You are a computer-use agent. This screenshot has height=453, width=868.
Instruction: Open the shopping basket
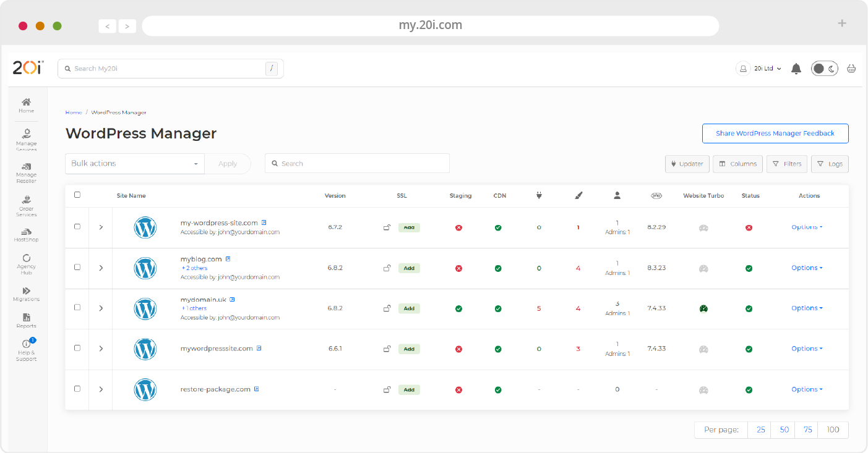(x=851, y=69)
